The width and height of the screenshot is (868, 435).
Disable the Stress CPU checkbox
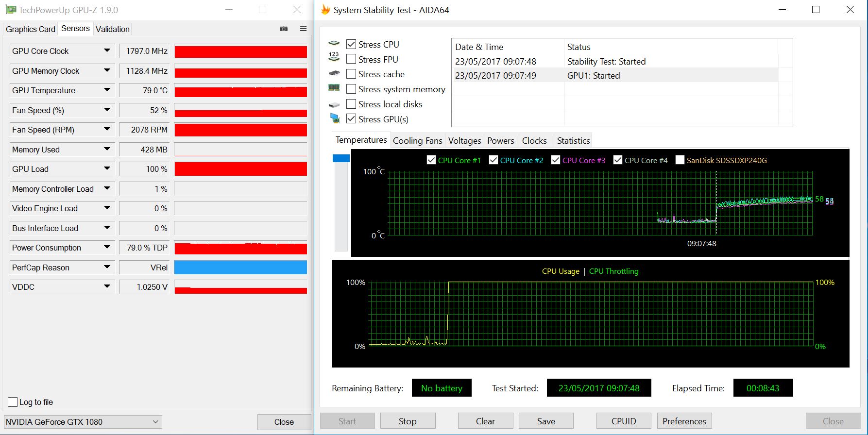(x=351, y=44)
